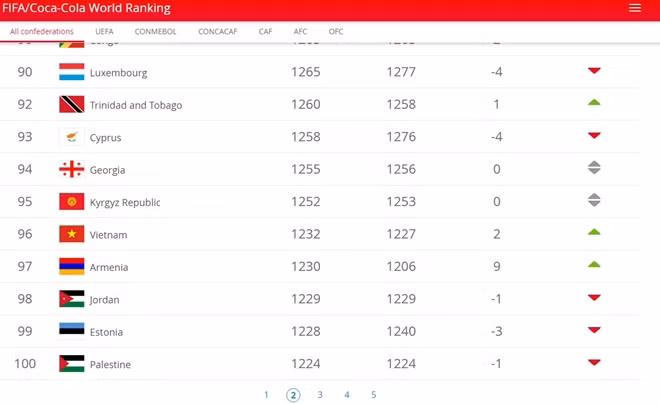Image resolution: width=660 pixels, height=404 pixels.
Task: Switch to the UEFA tab
Action: tap(104, 32)
